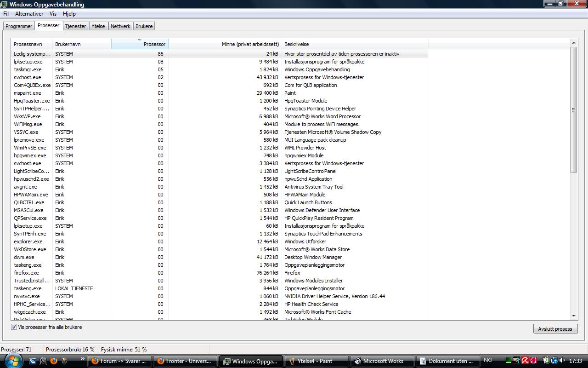Viewport: 588px width, 368px height.
Task: Select nvvsvc.exe process row
Action: [x=220, y=296]
